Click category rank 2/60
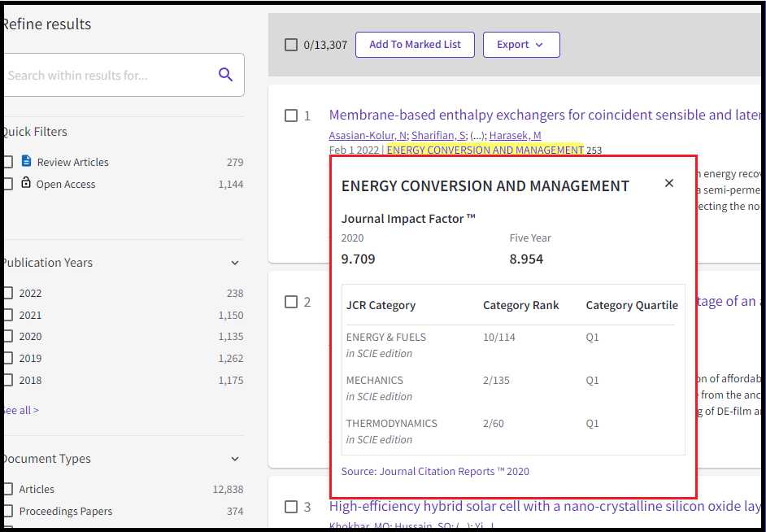This screenshot has width=766, height=532. [494, 423]
